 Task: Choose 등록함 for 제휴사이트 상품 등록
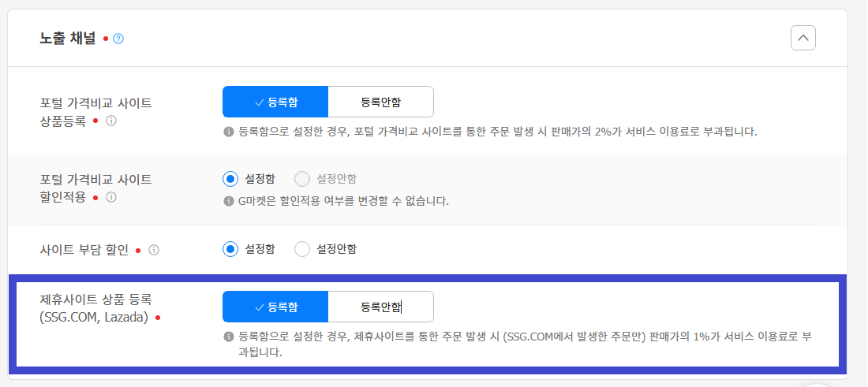pyautogui.click(x=275, y=307)
